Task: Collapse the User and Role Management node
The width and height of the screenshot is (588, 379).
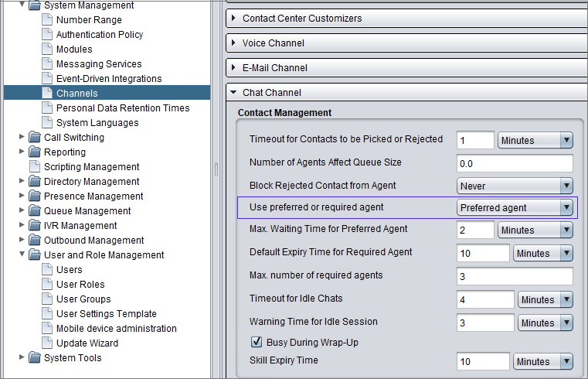Action: (22, 254)
